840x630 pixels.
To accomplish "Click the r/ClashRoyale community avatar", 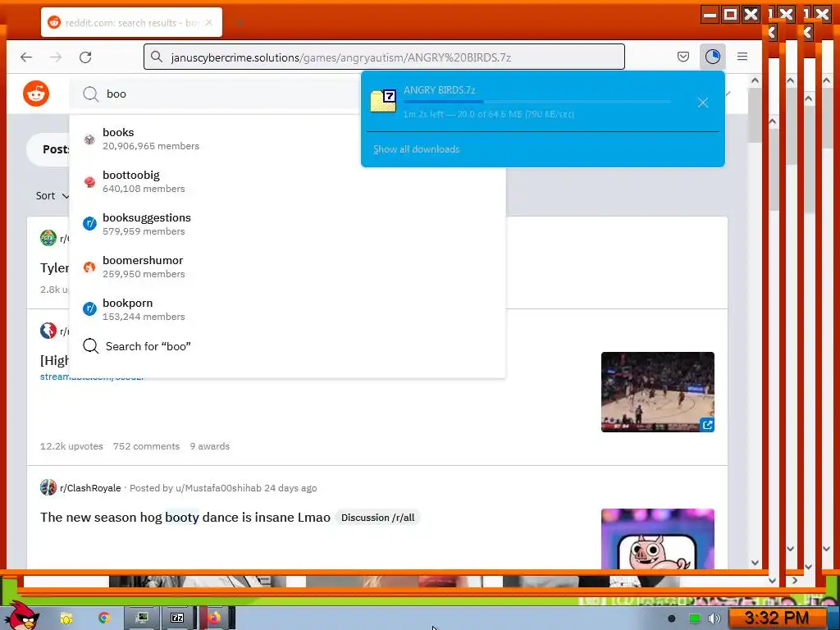I will click(48, 487).
